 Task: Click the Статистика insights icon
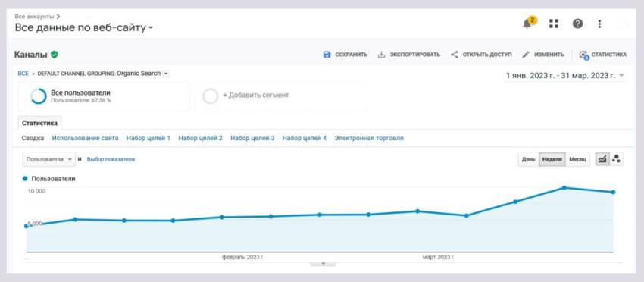tap(583, 55)
